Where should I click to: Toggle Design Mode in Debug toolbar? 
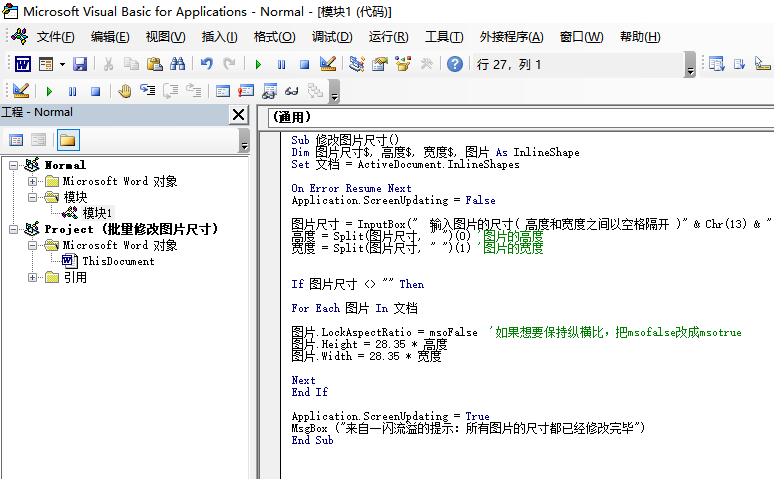(21, 91)
